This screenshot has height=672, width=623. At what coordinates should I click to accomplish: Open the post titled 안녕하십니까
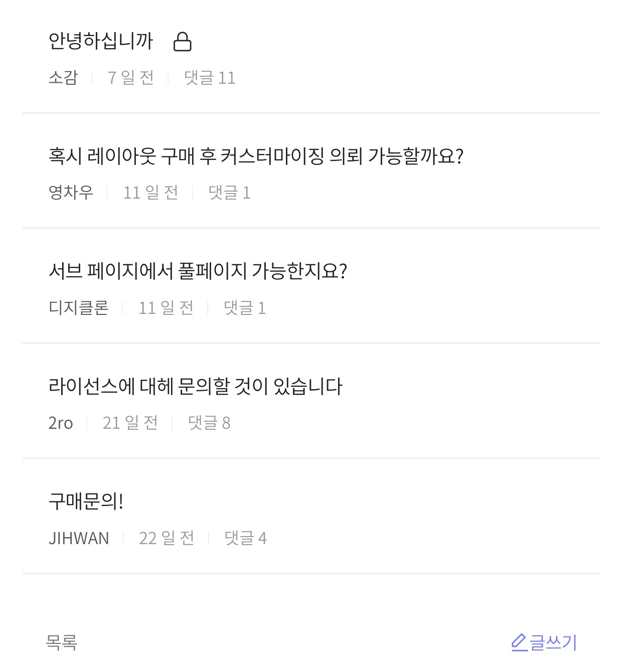[101, 41]
